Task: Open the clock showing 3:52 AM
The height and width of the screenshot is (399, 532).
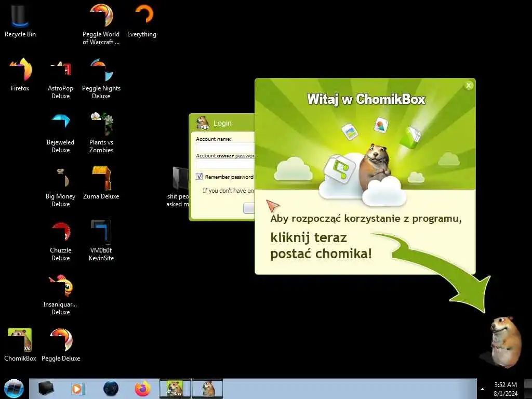Action: (506, 389)
